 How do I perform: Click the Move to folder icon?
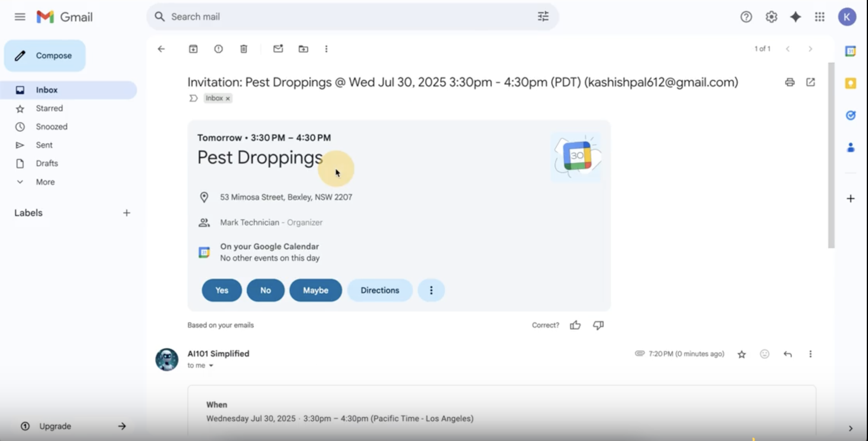(x=303, y=49)
